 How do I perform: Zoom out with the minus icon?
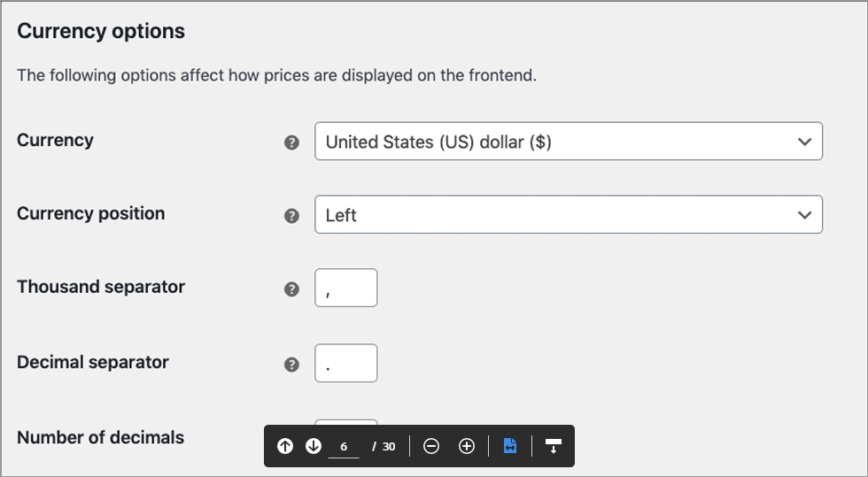431,446
